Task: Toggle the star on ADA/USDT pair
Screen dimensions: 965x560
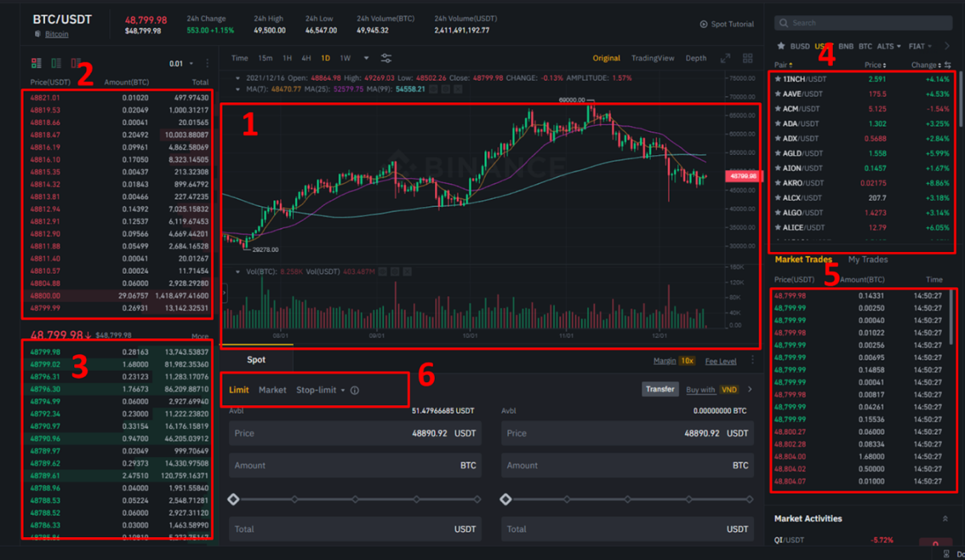Action: [778, 124]
